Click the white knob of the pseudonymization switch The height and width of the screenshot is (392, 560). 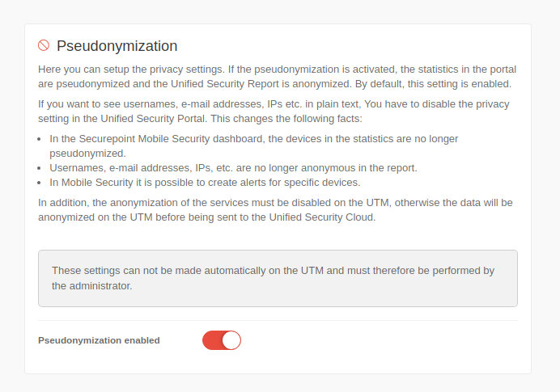click(231, 340)
